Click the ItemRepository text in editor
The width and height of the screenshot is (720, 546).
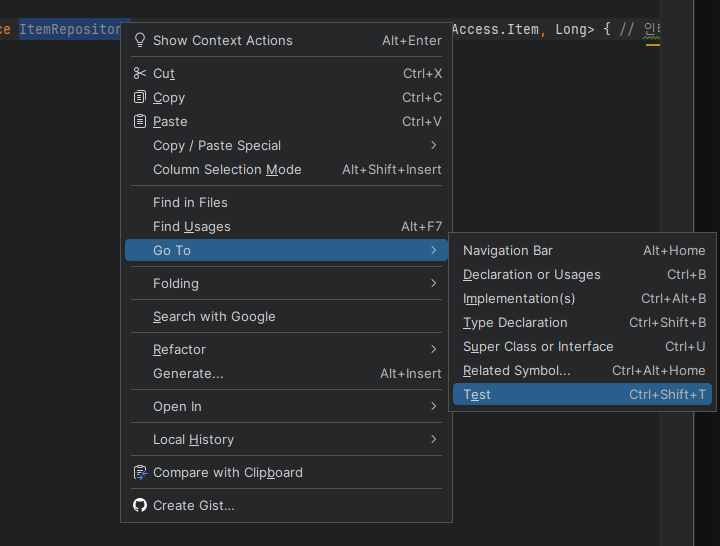click(x=69, y=29)
